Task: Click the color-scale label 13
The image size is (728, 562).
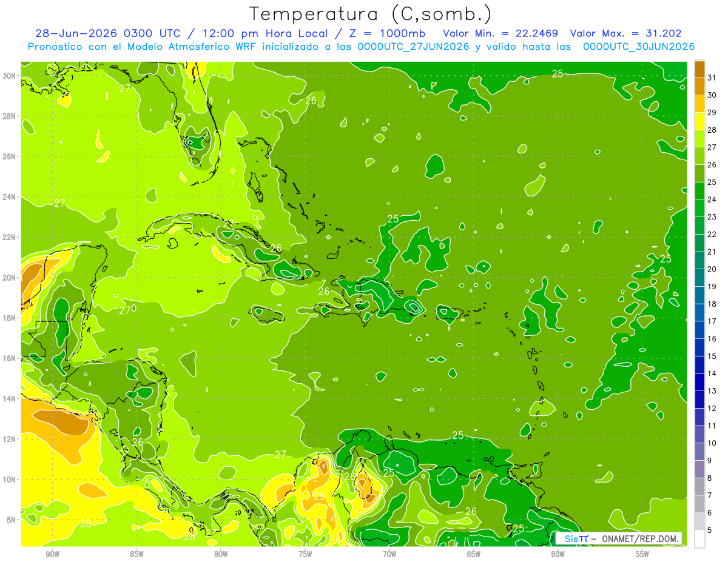Action: [712, 391]
